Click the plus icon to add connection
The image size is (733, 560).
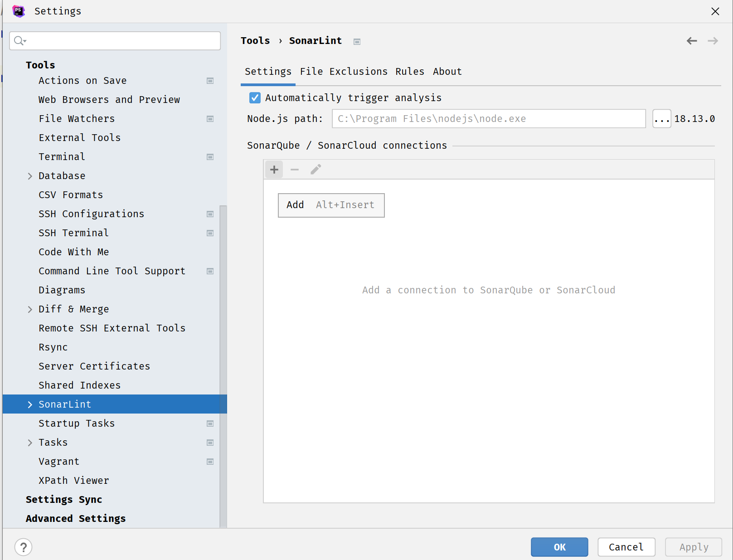274,170
